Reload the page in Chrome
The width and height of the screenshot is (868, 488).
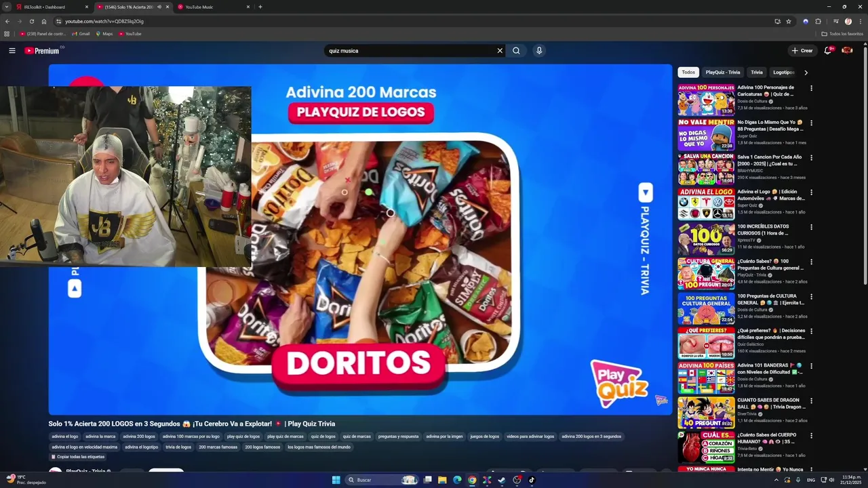tap(32, 22)
